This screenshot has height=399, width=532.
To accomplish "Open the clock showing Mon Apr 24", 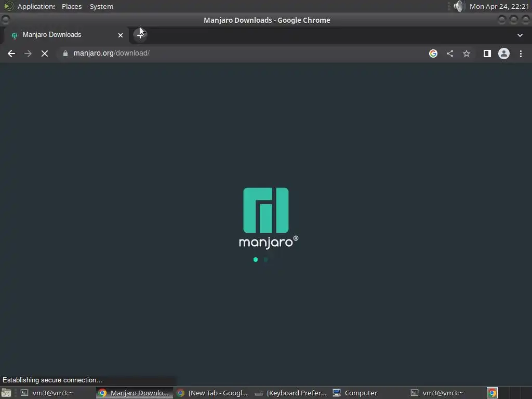I will [x=499, y=6].
